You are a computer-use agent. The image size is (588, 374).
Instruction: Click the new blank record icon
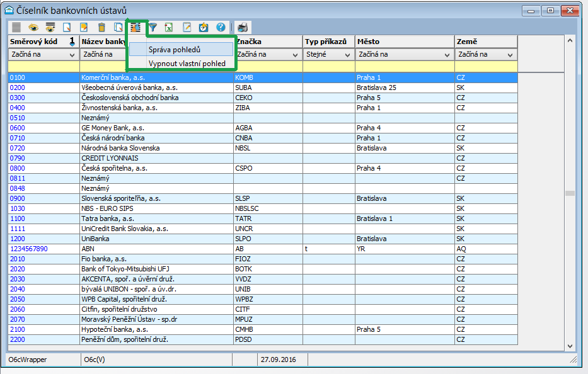(67, 27)
